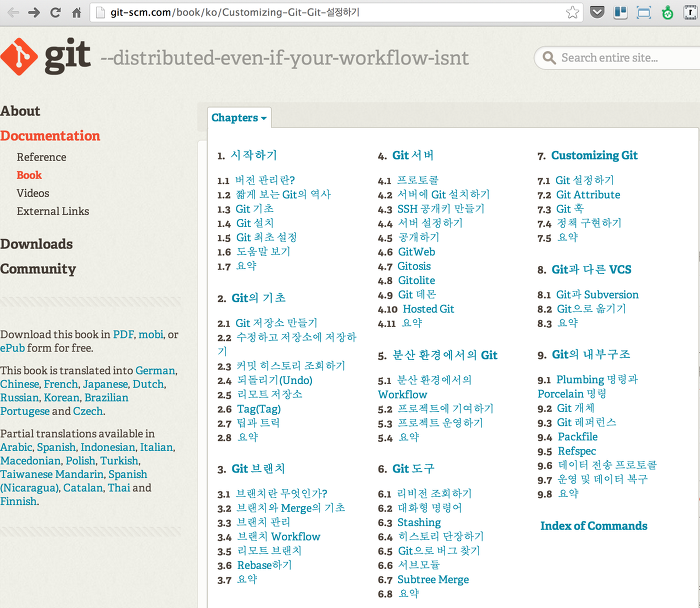Open the browser home page icon
This screenshot has width=700, height=608.
[x=77, y=12]
